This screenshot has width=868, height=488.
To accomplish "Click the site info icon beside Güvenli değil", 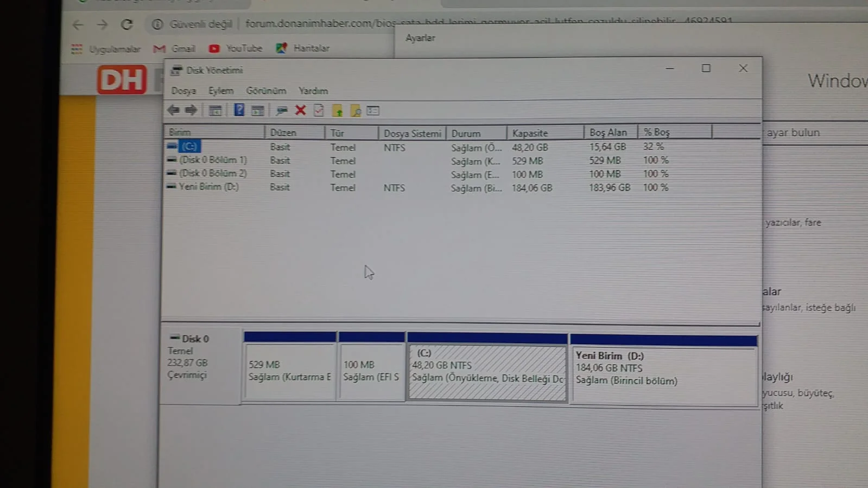I will coord(157,24).
